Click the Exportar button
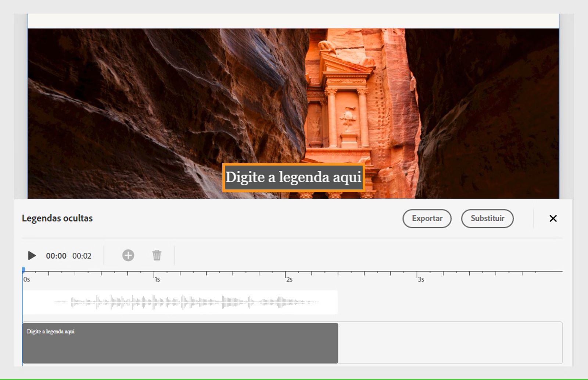The width and height of the screenshot is (588, 380). point(427,219)
